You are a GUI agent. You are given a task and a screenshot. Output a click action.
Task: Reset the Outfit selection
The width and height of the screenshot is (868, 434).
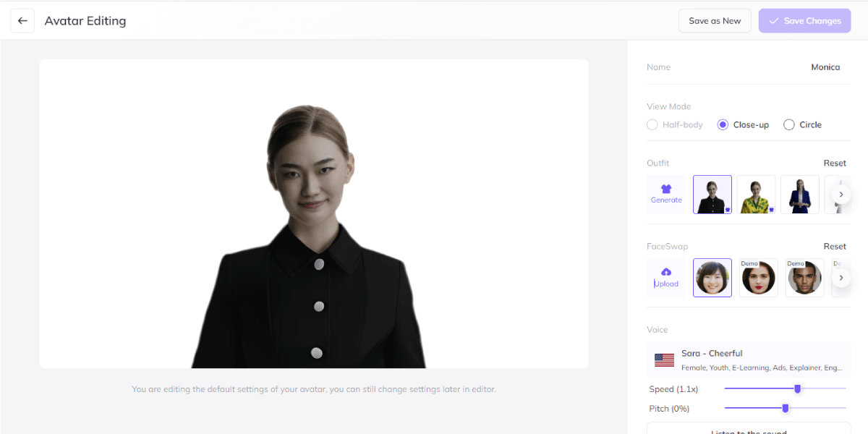tap(835, 163)
